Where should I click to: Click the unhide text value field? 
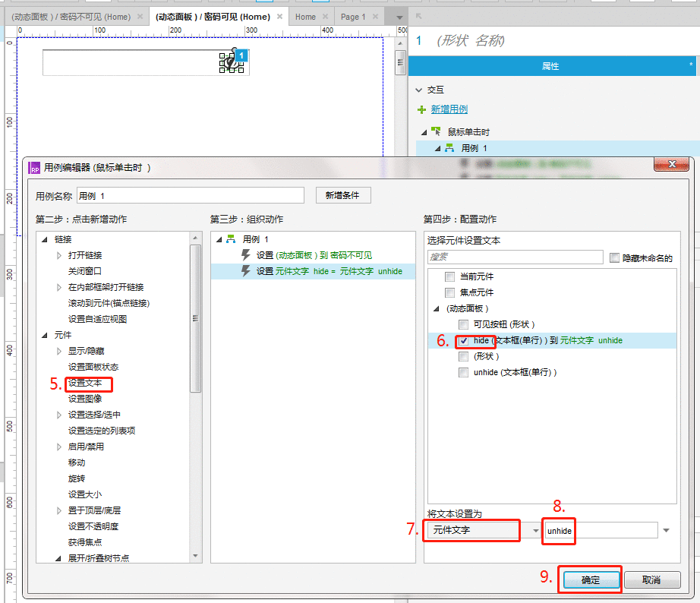601,531
